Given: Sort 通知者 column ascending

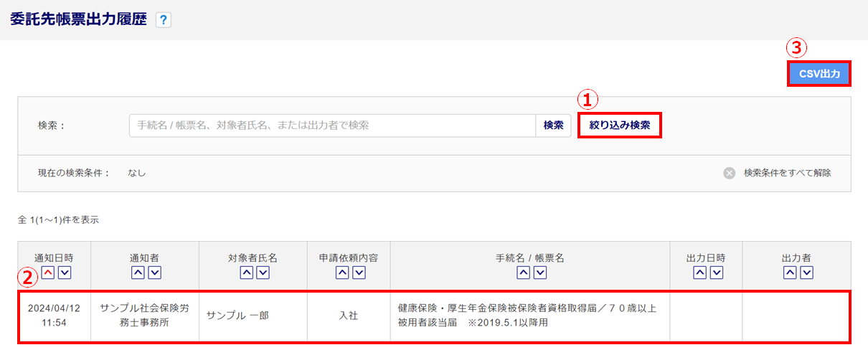Looking at the screenshot, I should 137,273.
